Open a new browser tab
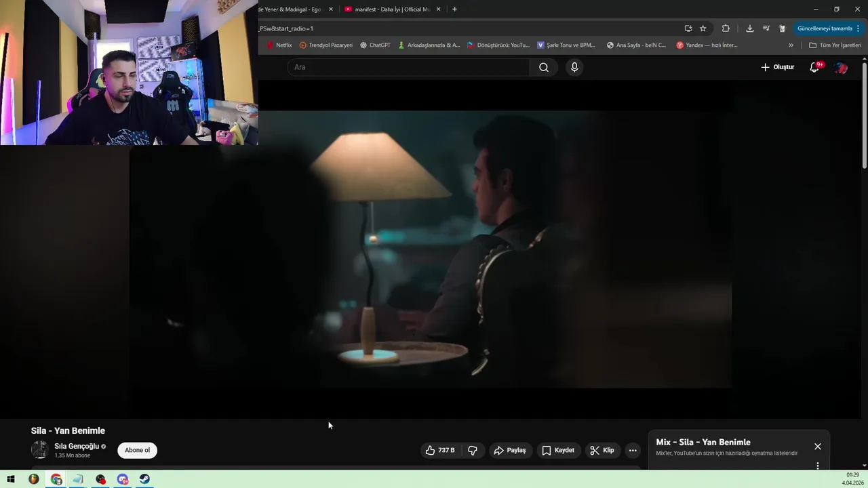Viewport: 868px width, 488px height. point(454,9)
